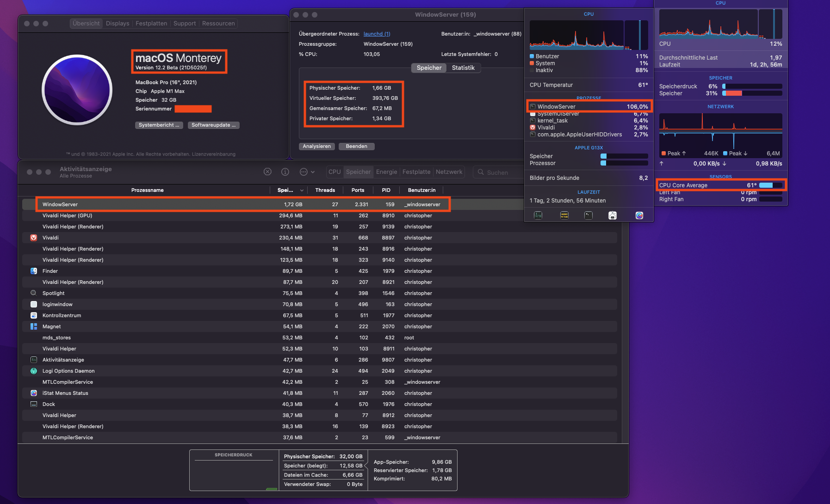Select the Speicher tab in Aktivitätsanzeige toolbar
Screen dimensions: 830x504
pyautogui.click(x=359, y=172)
